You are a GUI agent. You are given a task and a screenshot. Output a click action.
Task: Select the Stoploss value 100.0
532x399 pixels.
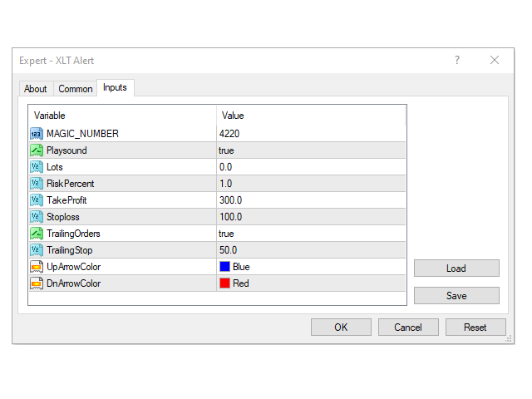231,217
